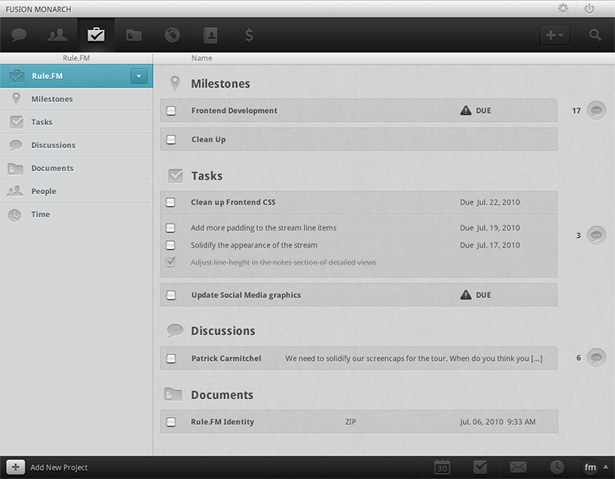
Task: Open the contact book icon in top bar
Action: coord(211,35)
